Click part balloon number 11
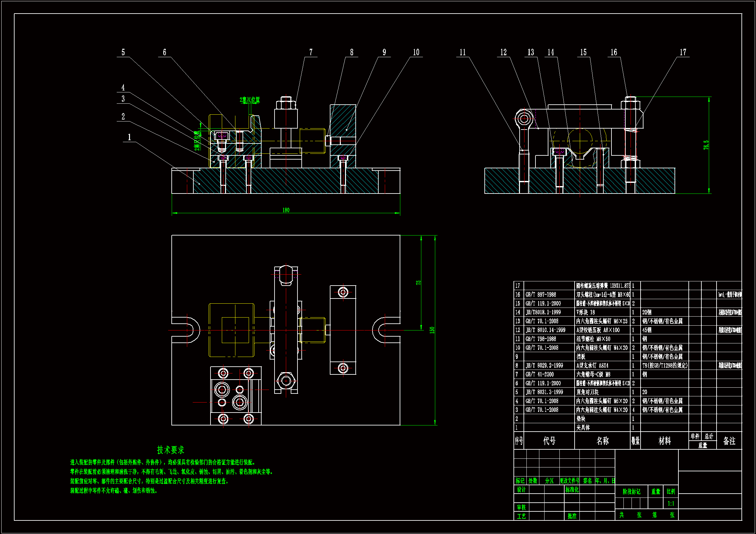This screenshot has width=756, height=534. click(x=463, y=52)
